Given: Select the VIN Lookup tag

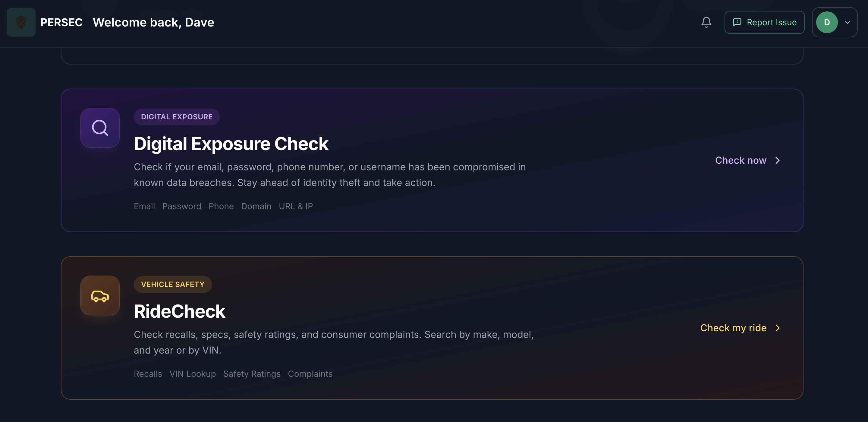Looking at the screenshot, I should pos(192,374).
